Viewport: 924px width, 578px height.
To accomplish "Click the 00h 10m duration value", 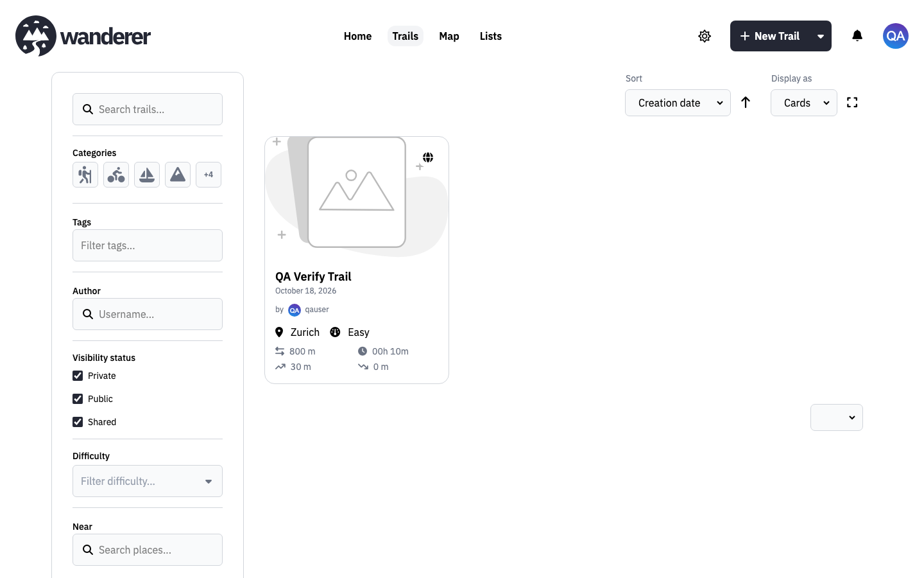I will coord(390,351).
